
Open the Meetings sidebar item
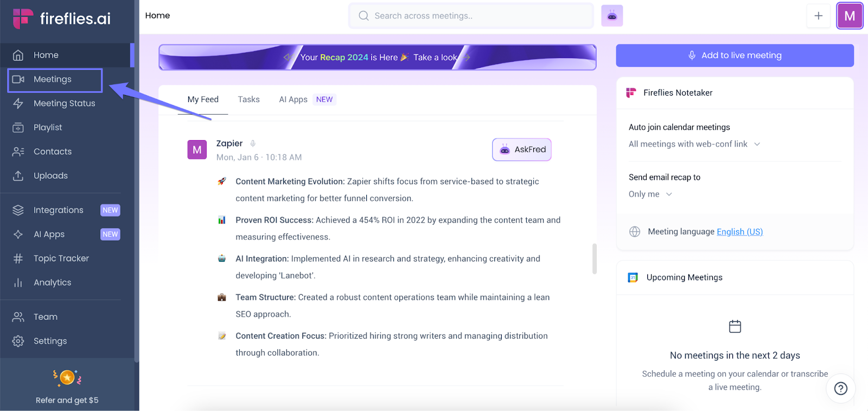point(55,79)
